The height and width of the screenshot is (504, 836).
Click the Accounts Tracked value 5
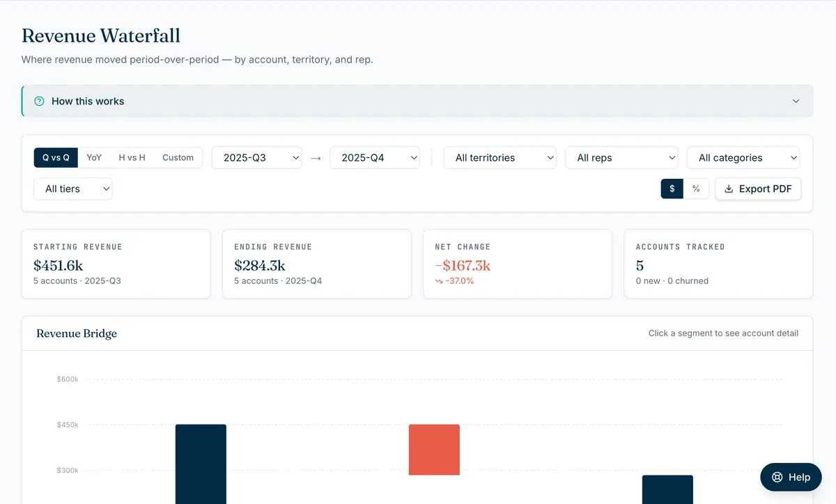(x=640, y=265)
